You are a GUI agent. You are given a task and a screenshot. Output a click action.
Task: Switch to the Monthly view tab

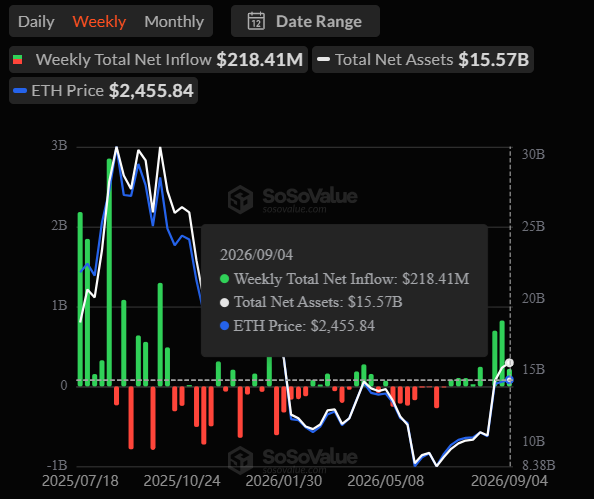pyautogui.click(x=174, y=22)
